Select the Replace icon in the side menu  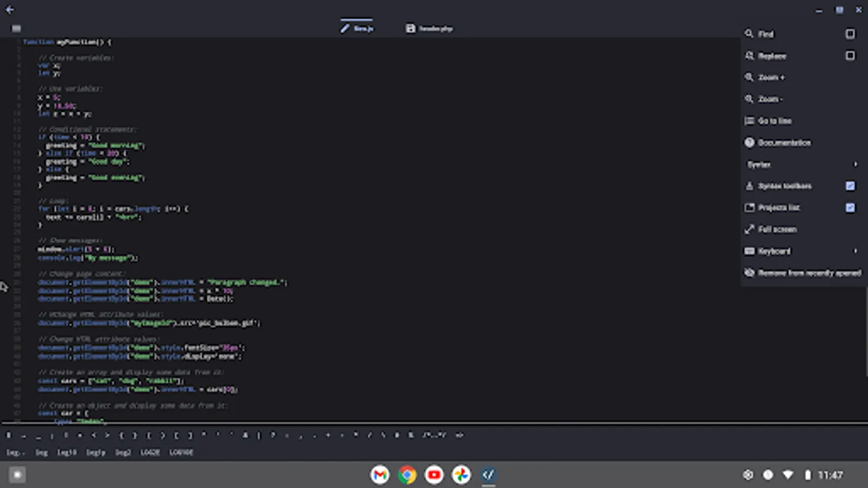(750, 56)
